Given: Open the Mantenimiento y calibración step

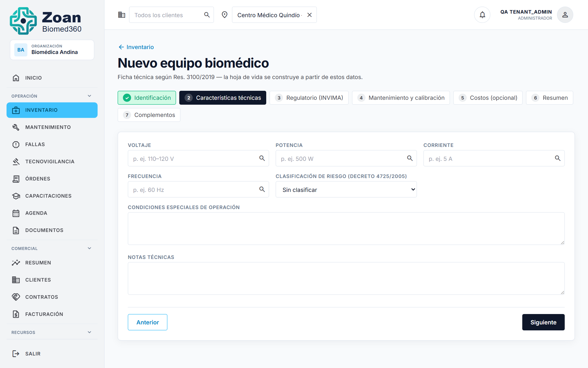Looking at the screenshot, I should click(x=401, y=98).
